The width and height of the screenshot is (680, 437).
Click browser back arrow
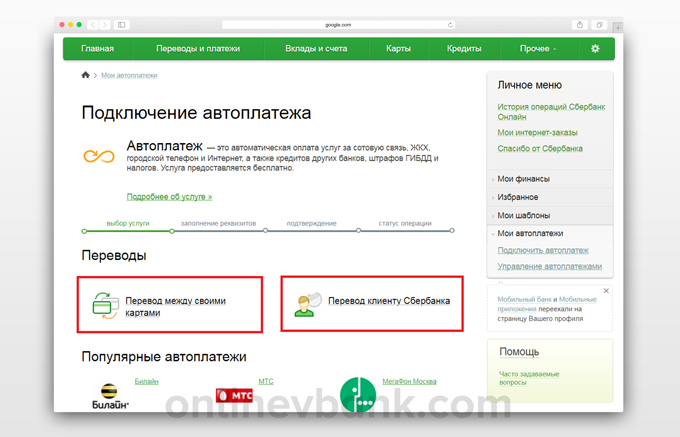coord(92,25)
